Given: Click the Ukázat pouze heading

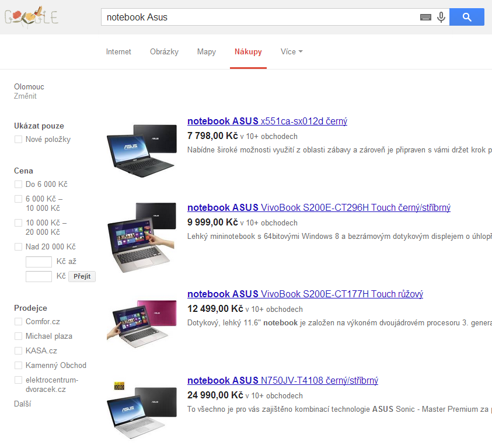Looking at the screenshot, I should coord(39,126).
